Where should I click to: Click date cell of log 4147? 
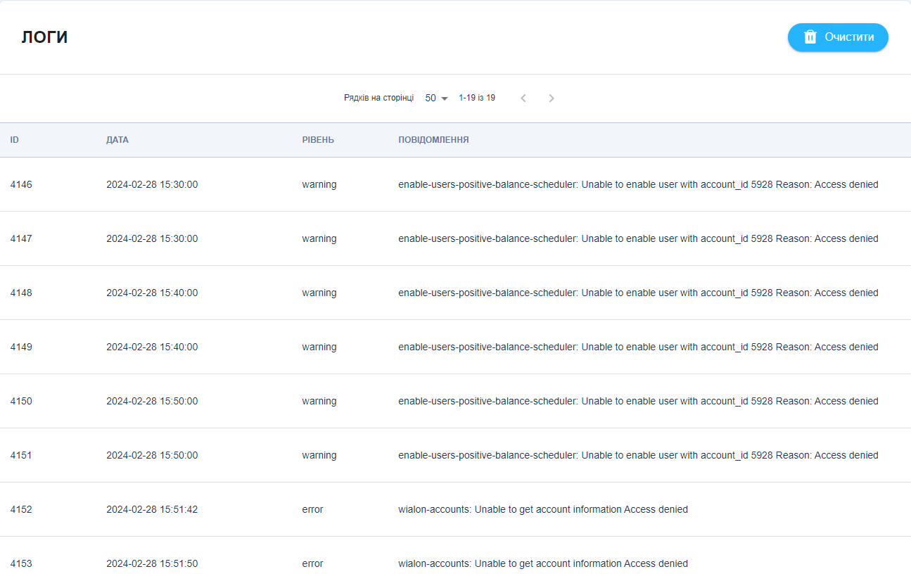tap(152, 238)
